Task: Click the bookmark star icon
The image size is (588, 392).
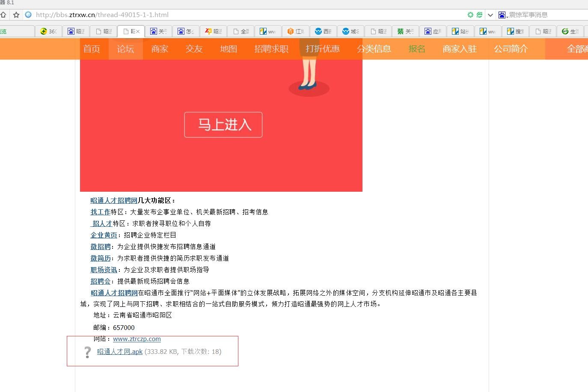Action: coord(16,15)
